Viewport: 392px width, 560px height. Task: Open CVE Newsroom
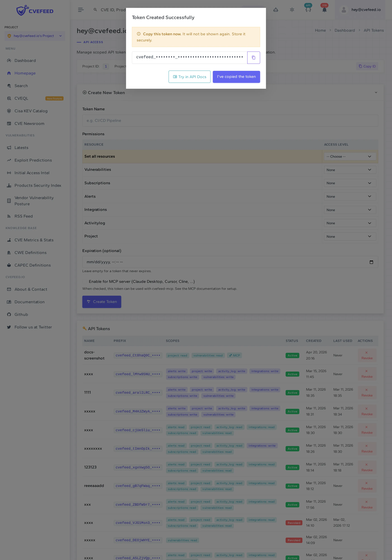coord(29,124)
